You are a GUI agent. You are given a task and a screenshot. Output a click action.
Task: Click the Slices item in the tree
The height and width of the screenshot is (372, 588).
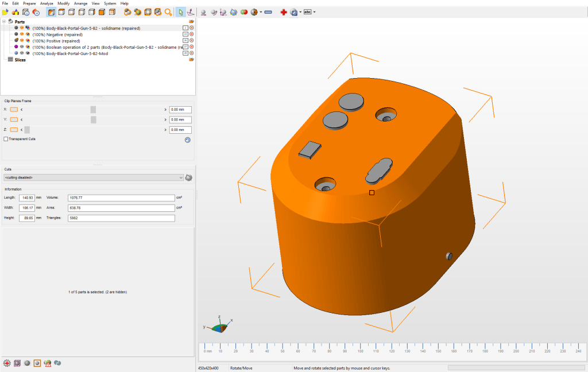(x=20, y=60)
